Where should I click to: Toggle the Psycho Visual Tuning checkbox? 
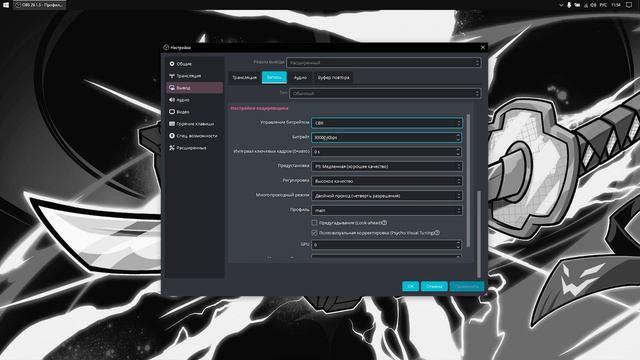click(x=314, y=233)
